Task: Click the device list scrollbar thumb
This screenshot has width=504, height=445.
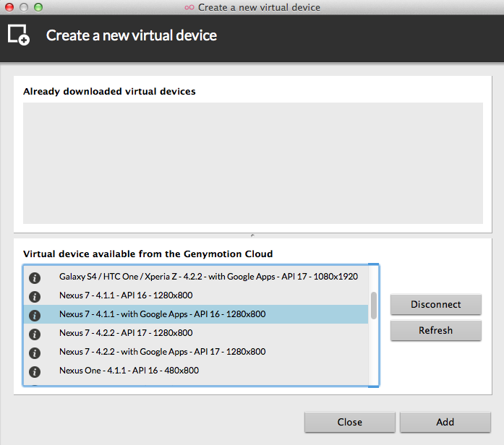Action: [374, 306]
